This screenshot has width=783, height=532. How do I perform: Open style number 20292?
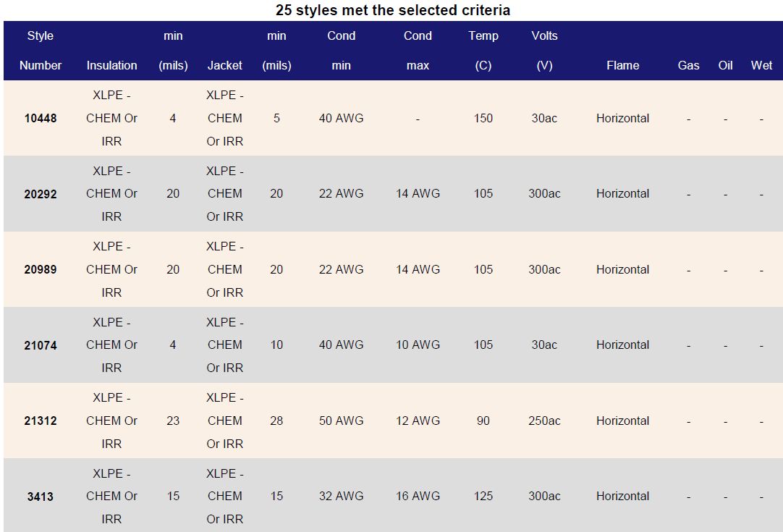pyautogui.click(x=41, y=194)
